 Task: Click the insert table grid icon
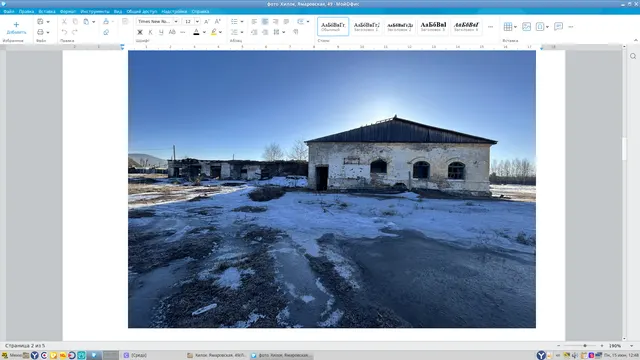(508, 27)
